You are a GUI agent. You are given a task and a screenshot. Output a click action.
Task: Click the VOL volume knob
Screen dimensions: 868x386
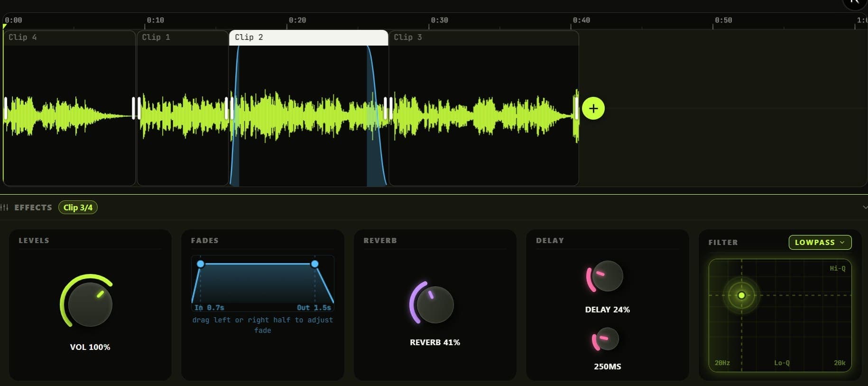[x=90, y=304]
